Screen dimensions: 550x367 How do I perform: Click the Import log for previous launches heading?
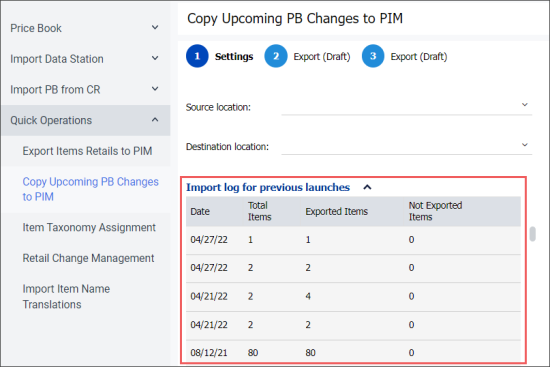(x=268, y=187)
